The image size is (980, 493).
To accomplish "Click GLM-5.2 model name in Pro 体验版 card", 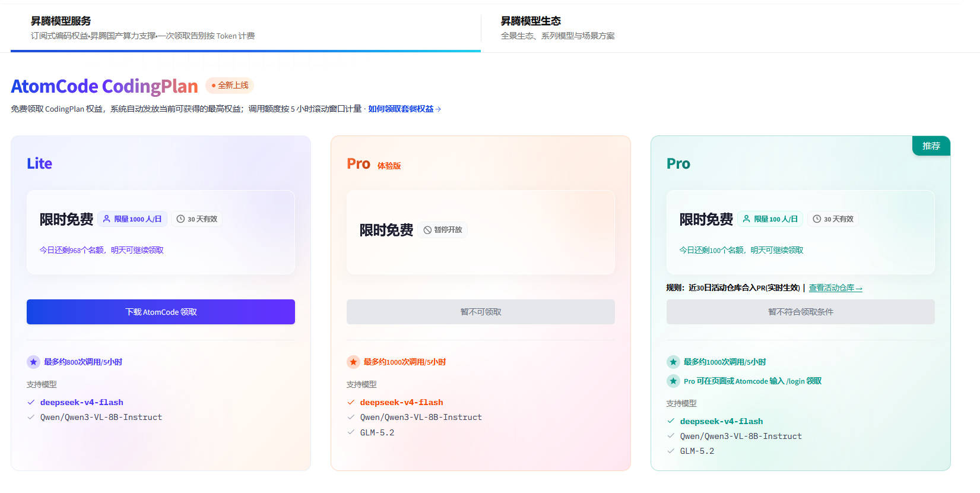I will (x=378, y=432).
